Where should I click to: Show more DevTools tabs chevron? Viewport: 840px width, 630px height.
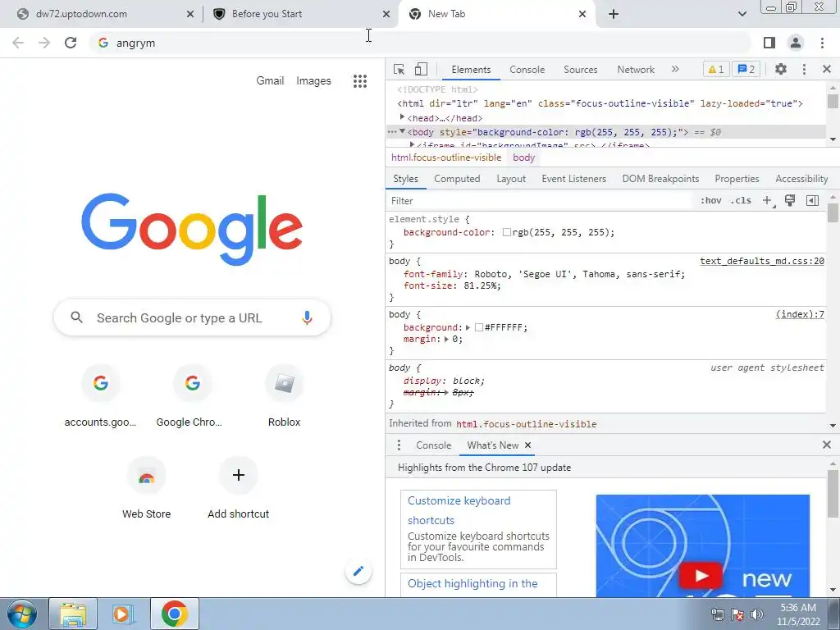pos(675,69)
